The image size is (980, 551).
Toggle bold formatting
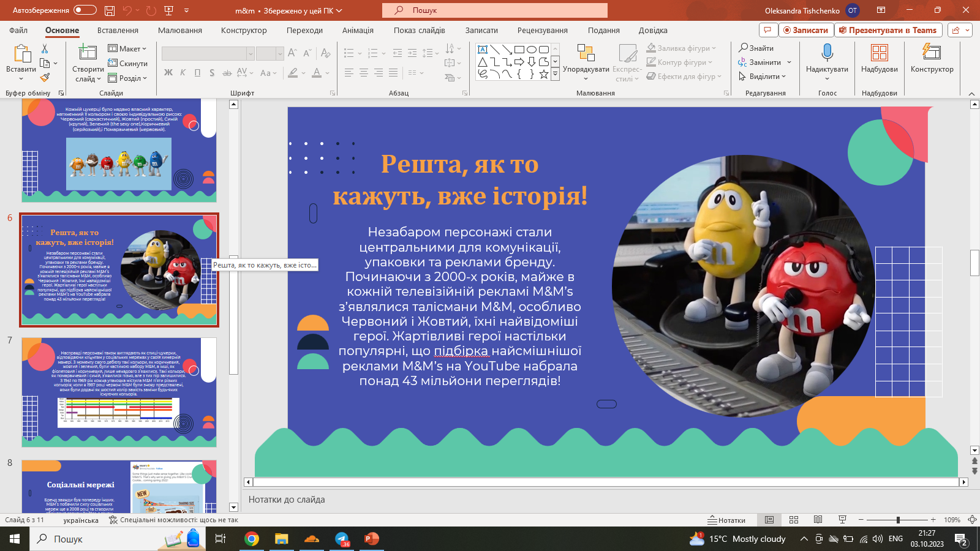[x=168, y=73]
